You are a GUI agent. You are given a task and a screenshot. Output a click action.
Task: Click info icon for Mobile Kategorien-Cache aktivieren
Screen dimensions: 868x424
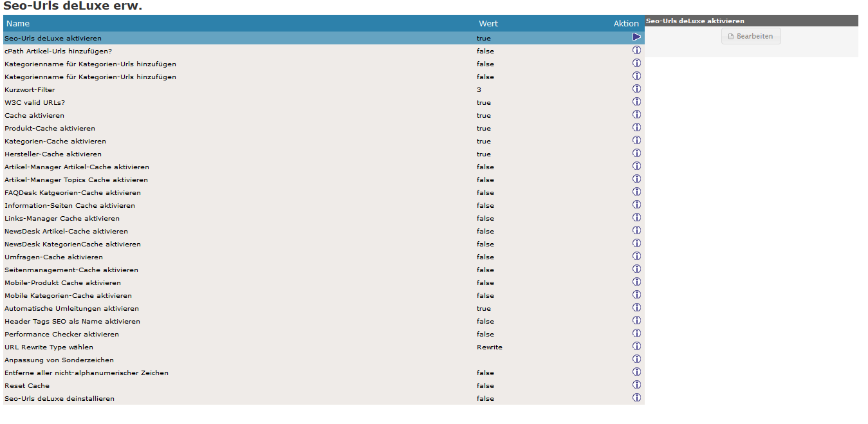pos(636,295)
